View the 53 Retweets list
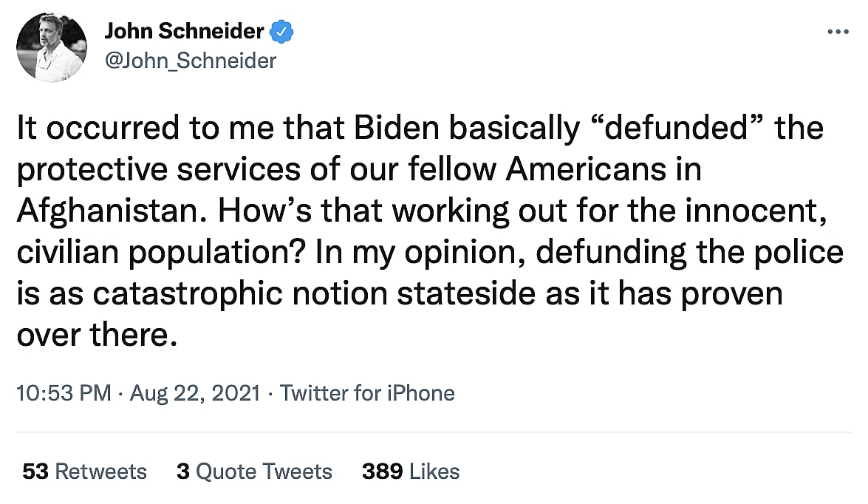868x504 pixels. click(84, 471)
